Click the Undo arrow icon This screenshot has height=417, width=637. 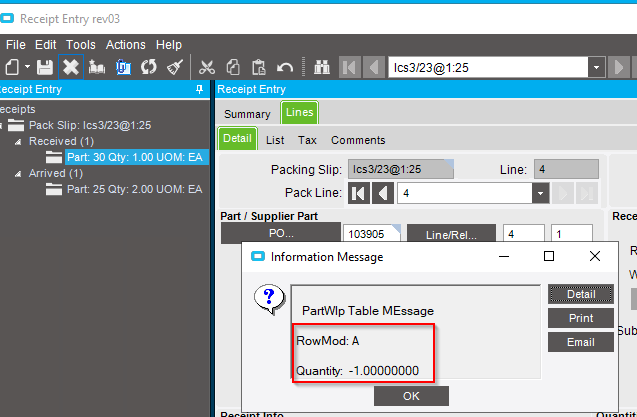click(x=284, y=67)
